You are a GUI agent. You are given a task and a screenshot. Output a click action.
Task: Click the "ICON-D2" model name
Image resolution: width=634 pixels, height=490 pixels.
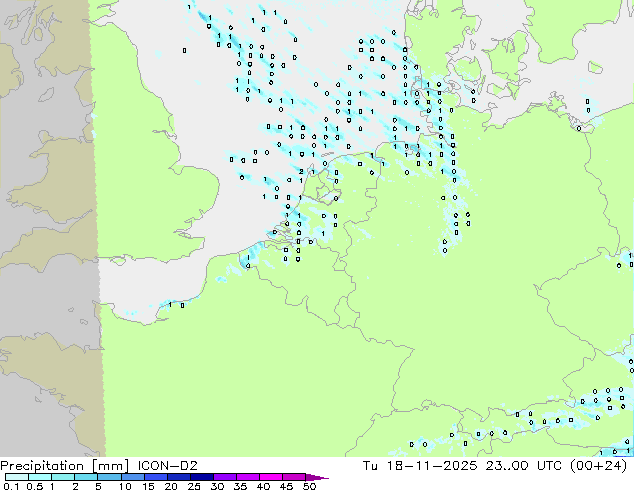tap(167, 466)
